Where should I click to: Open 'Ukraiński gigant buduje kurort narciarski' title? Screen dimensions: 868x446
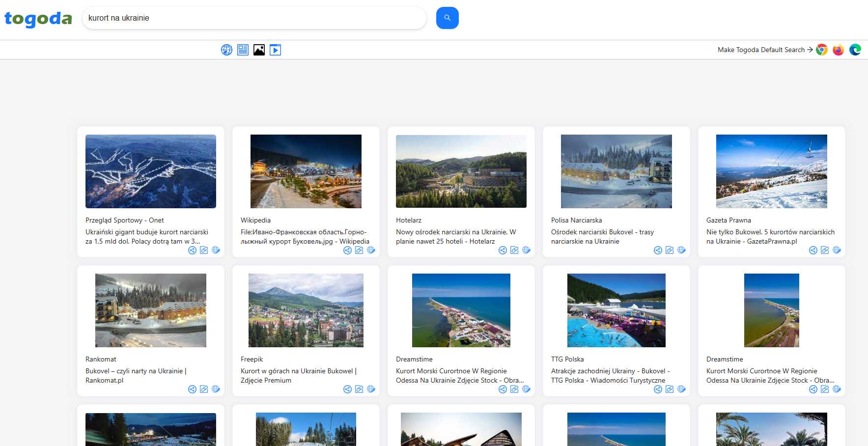(x=147, y=236)
